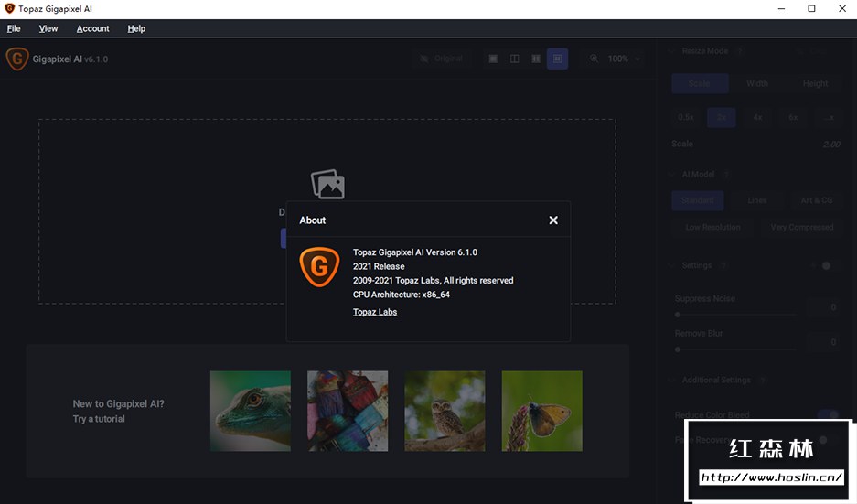Image resolution: width=857 pixels, height=504 pixels.
Task: Open the Resize Mode help icon
Action: coord(740,51)
